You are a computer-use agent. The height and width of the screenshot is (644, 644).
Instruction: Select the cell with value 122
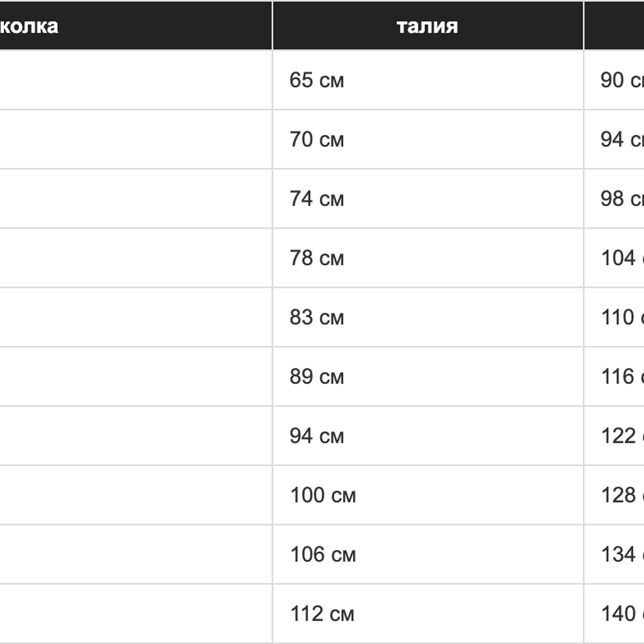pyautogui.click(x=621, y=436)
